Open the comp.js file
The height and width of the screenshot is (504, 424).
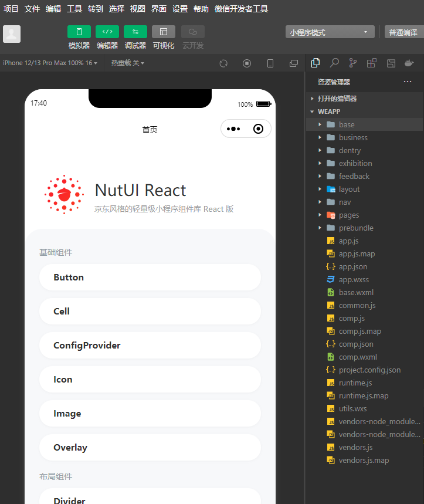coord(365,318)
